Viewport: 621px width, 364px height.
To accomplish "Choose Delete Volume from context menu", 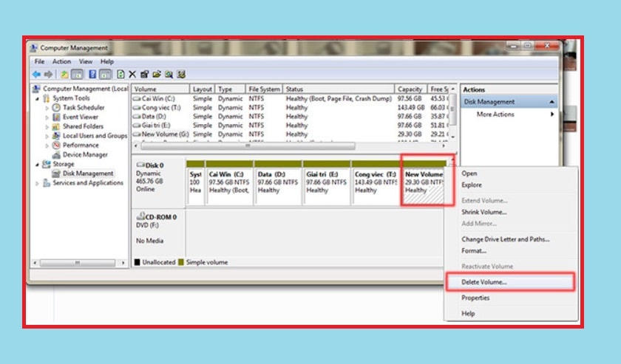I will 484,282.
